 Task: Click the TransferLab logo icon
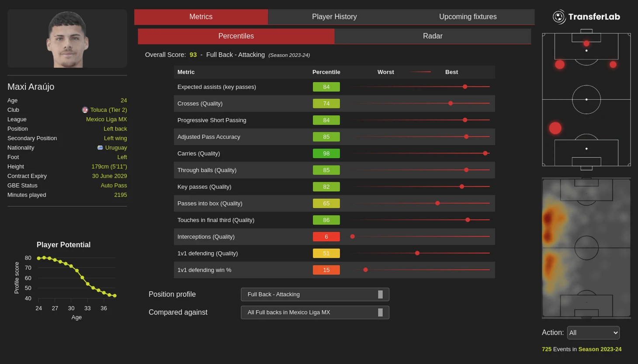pyautogui.click(x=559, y=17)
